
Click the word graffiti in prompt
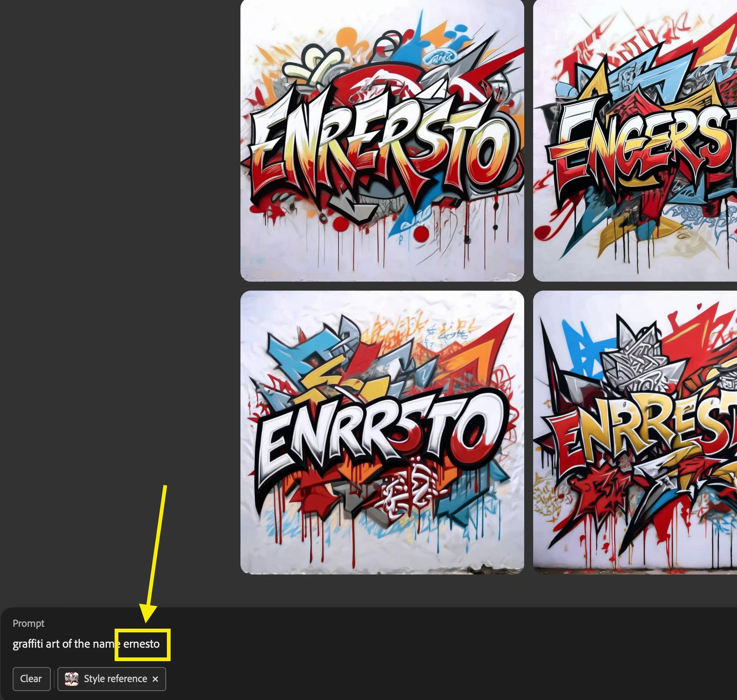[28, 644]
